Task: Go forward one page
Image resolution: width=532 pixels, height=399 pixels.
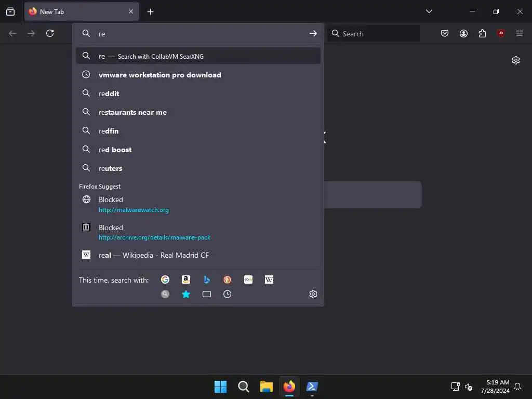Action: [31, 33]
